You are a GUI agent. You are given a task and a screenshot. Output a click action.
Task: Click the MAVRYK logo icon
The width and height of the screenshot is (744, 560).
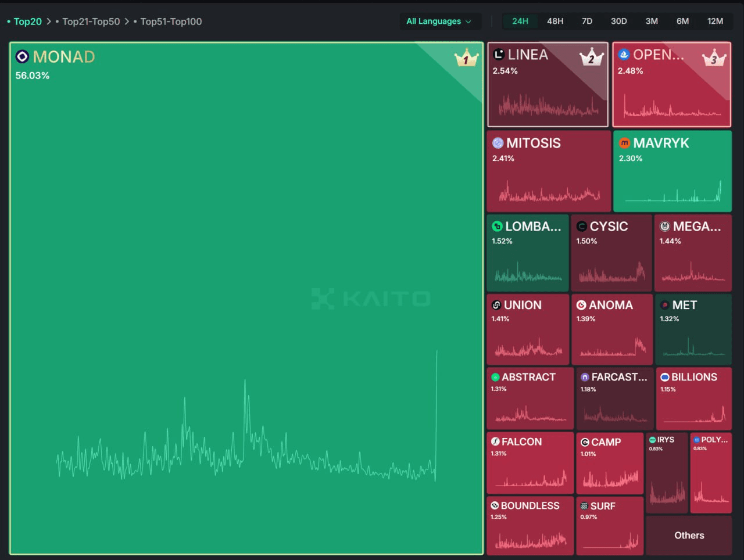pos(624,143)
